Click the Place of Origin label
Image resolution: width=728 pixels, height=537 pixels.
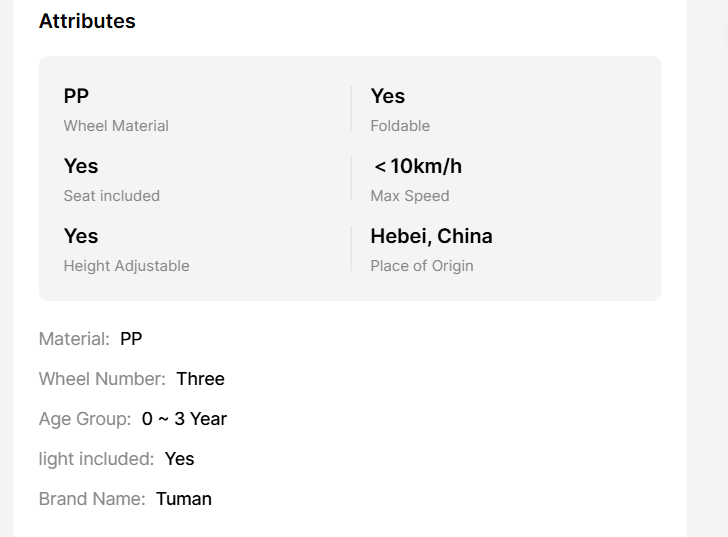[422, 266]
